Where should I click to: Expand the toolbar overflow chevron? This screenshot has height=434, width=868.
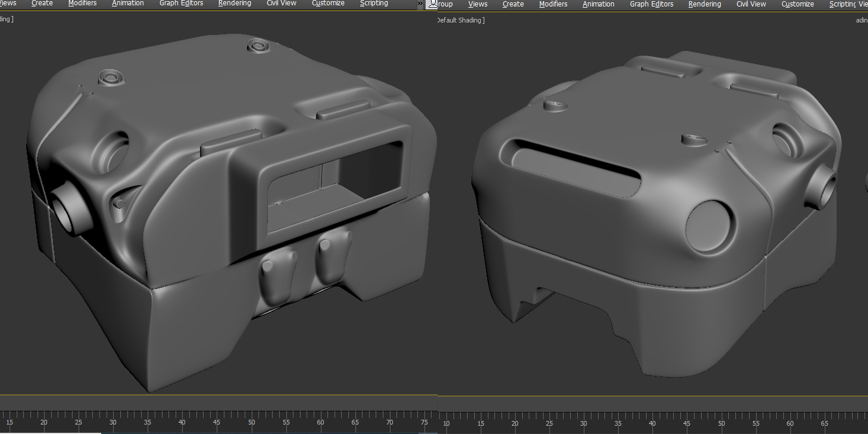click(x=420, y=4)
